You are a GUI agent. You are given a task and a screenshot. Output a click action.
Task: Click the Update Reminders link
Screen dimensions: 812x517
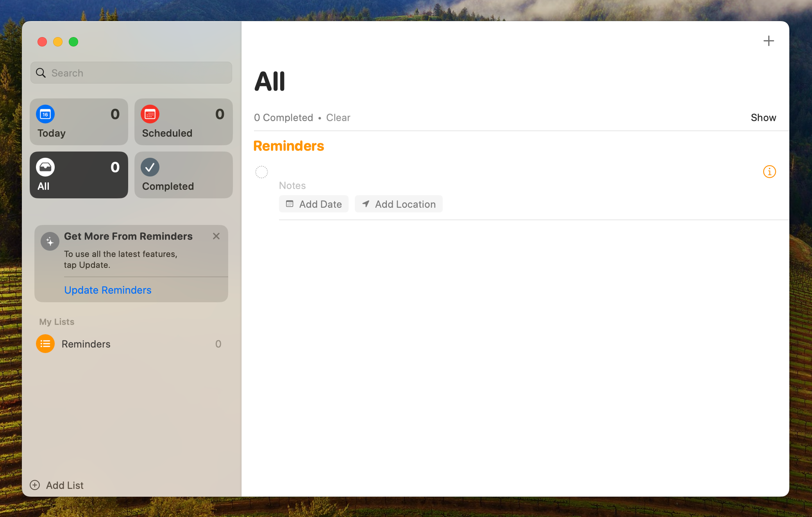point(108,289)
